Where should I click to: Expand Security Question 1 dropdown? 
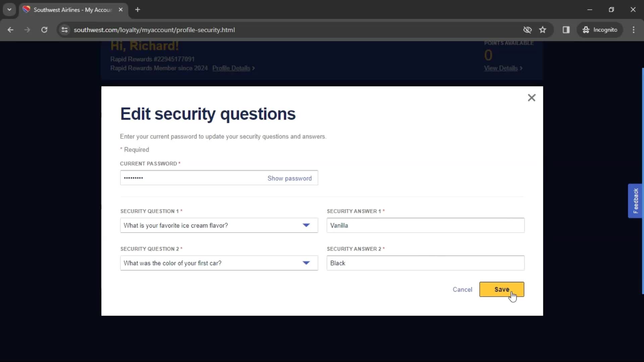[x=306, y=225]
